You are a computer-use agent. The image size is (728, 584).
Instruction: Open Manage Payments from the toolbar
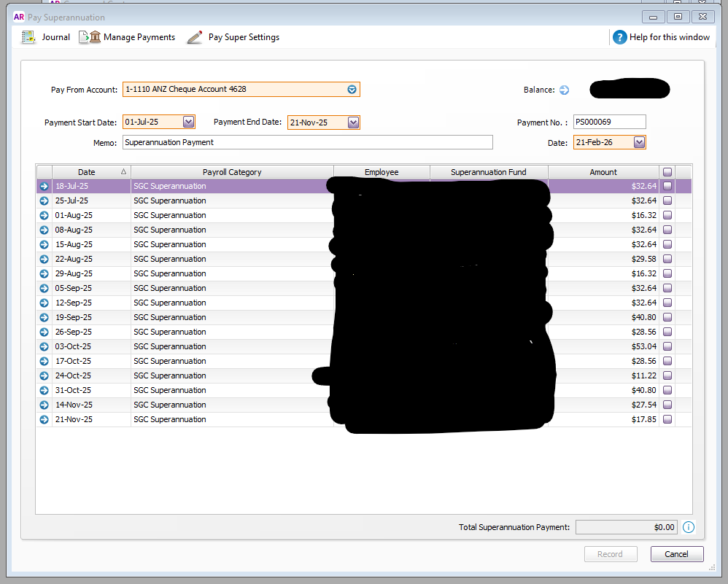(90, 37)
